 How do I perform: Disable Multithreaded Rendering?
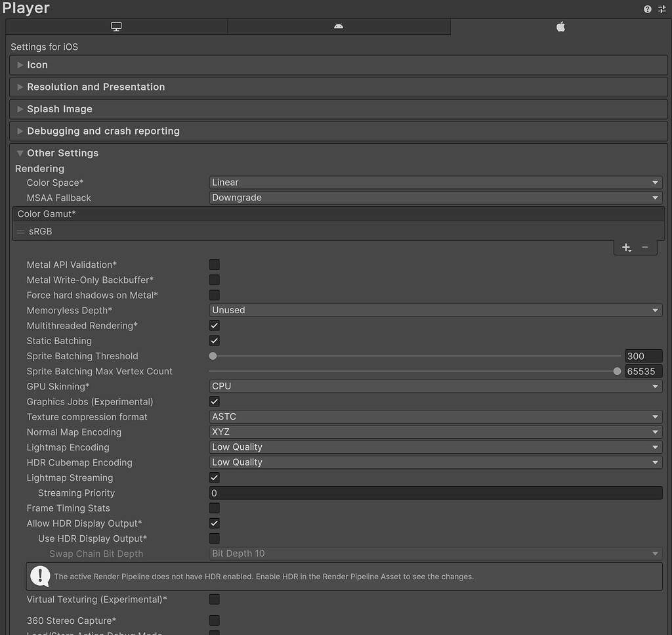click(x=214, y=325)
